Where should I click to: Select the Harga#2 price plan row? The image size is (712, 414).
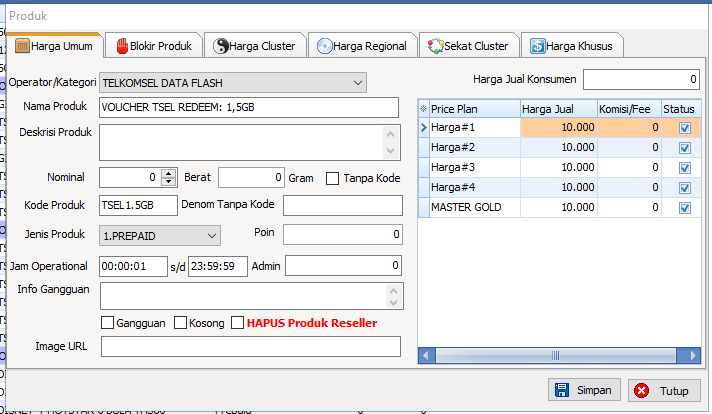coord(559,148)
